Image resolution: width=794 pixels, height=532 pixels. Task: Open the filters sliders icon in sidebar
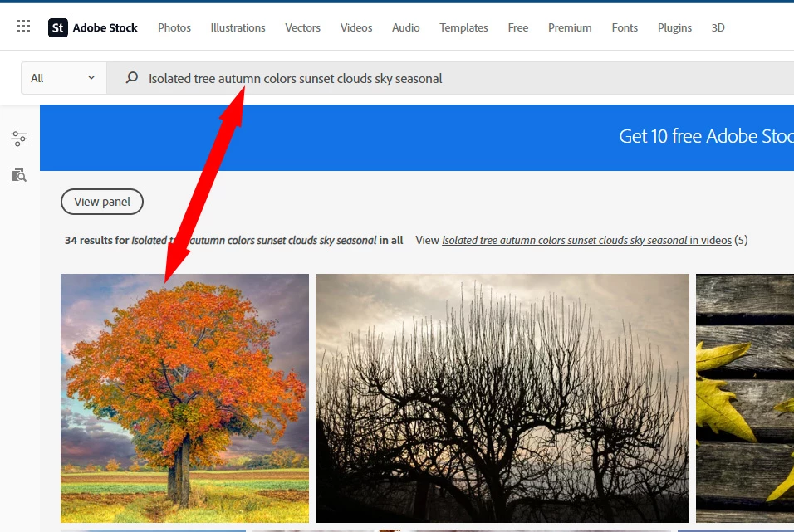click(x=19, y=139)
